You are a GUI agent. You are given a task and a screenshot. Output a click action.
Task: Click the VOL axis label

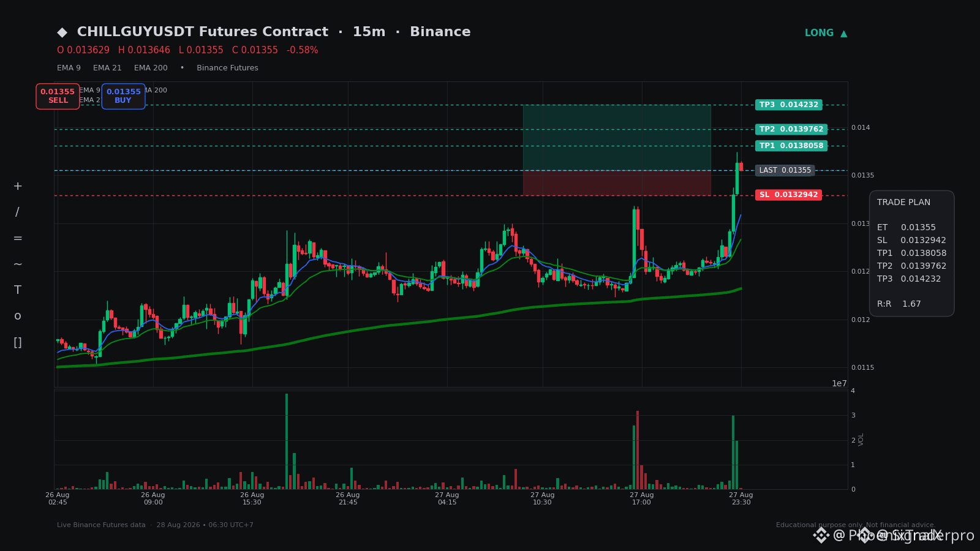pos(861,440)
